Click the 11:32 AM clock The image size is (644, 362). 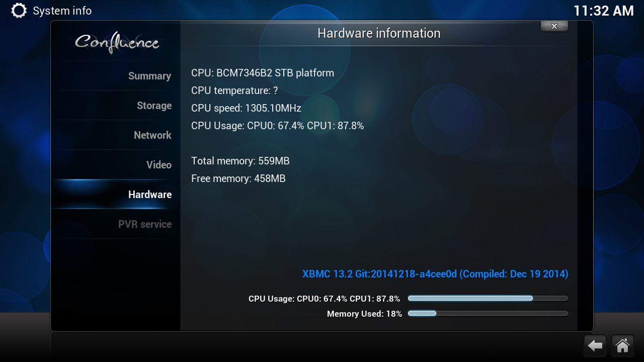pos(604,11)
